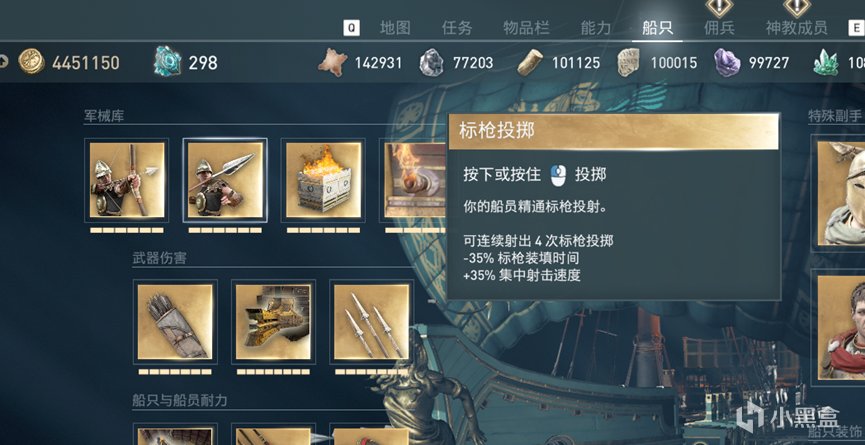The image size is (865, 445).
Task: Select the helmeted special lieutenant portrait
Action: [841, 193]
